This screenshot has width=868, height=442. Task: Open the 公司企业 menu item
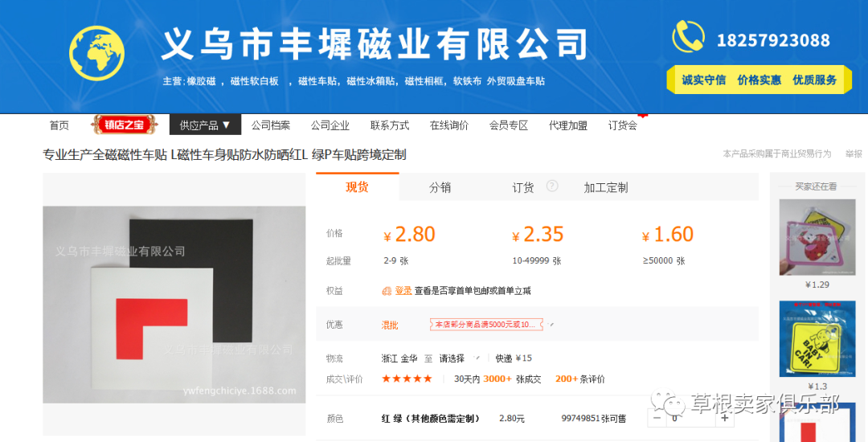click(x=330, y=125)
